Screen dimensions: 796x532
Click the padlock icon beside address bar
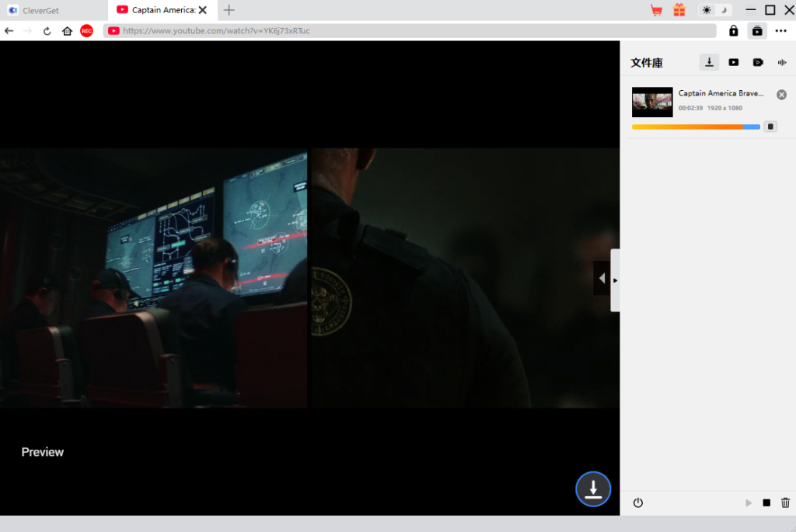(x=733, y=31)
